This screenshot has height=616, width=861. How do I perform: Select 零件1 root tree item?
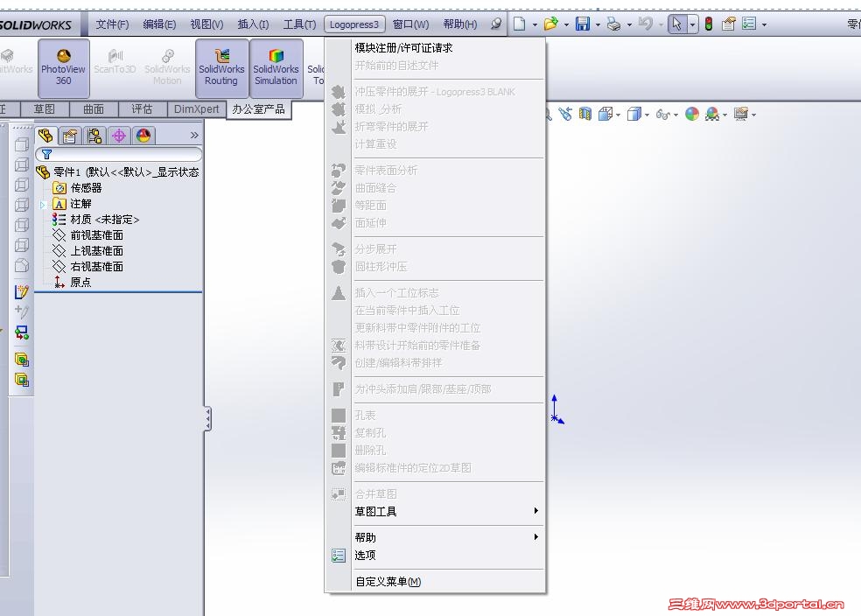(117, 171)
